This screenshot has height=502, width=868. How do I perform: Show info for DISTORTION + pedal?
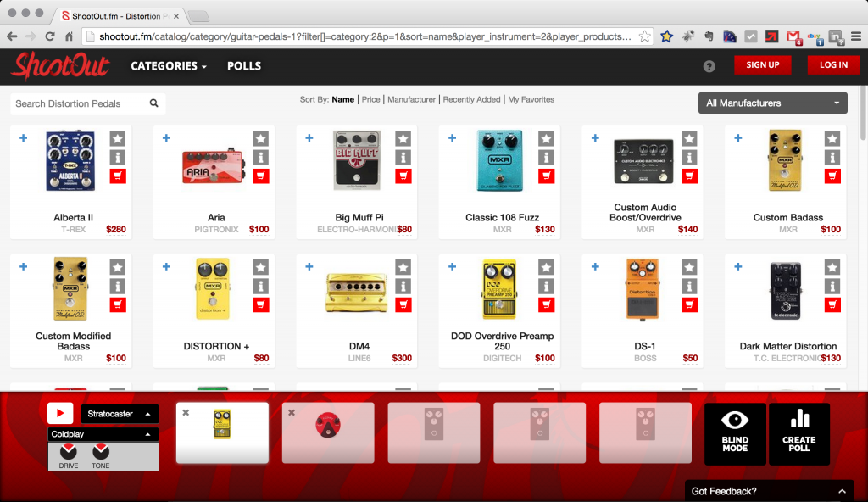261,286
